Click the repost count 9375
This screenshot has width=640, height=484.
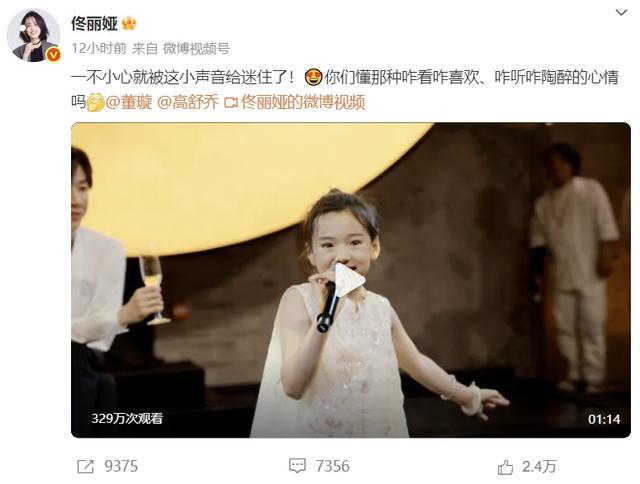(121, 466)
